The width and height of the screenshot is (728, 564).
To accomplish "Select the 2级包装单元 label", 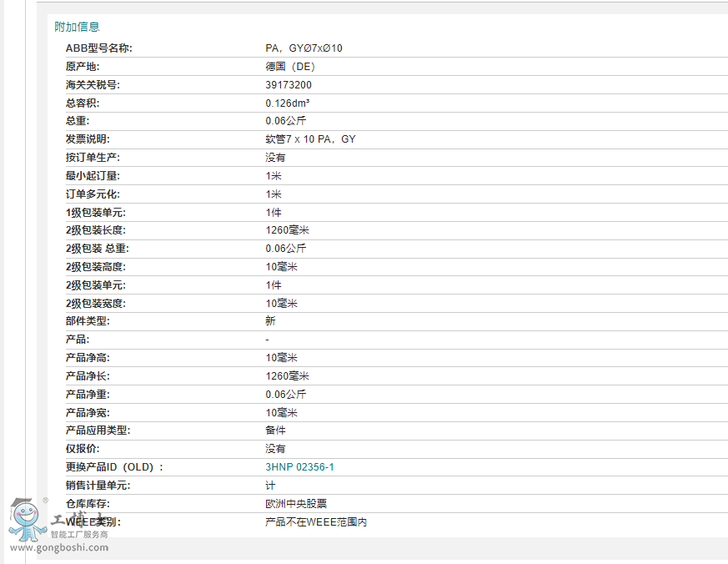I will (95, 285).
